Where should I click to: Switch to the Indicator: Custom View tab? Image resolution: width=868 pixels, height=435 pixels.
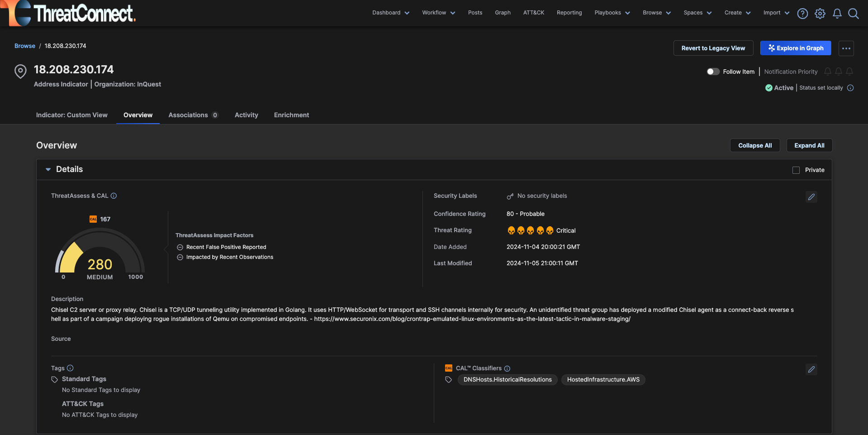(x=72, y=115)
